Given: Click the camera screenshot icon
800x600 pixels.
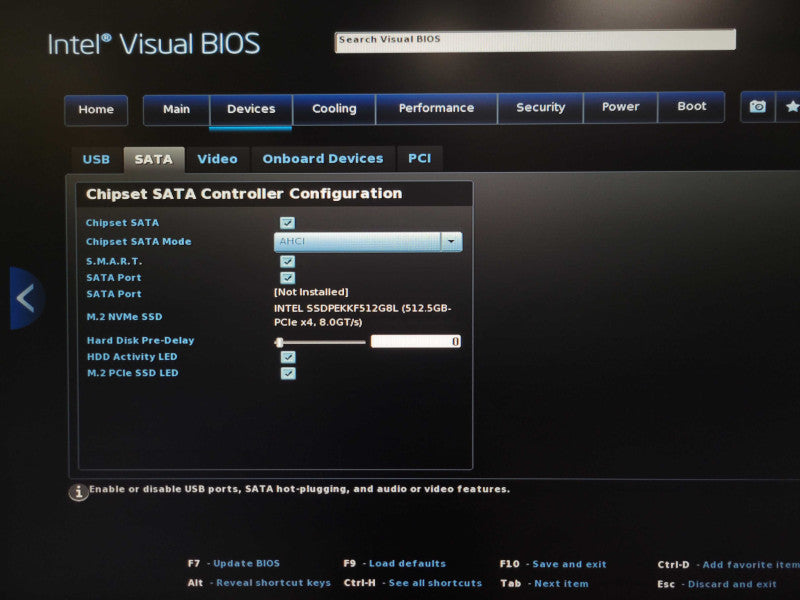Looking at the screenshot, I should click(758, 107).
